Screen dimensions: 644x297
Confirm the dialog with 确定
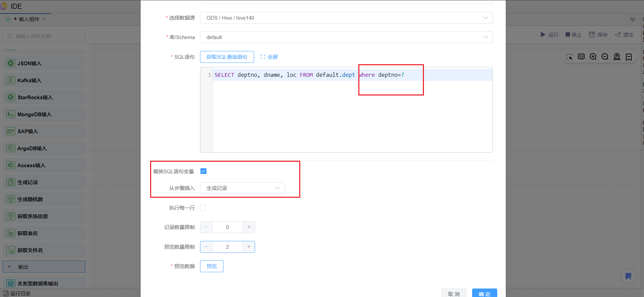pos(484,294)
